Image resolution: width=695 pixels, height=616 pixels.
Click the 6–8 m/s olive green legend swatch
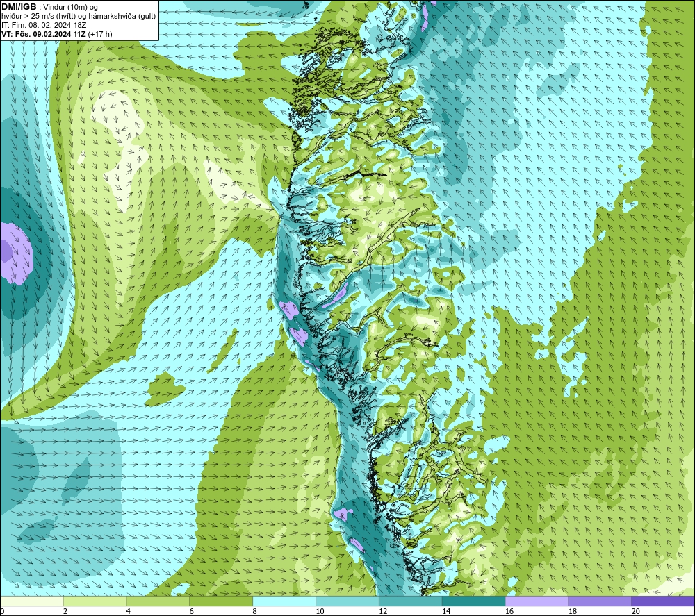tap(221, 601)
